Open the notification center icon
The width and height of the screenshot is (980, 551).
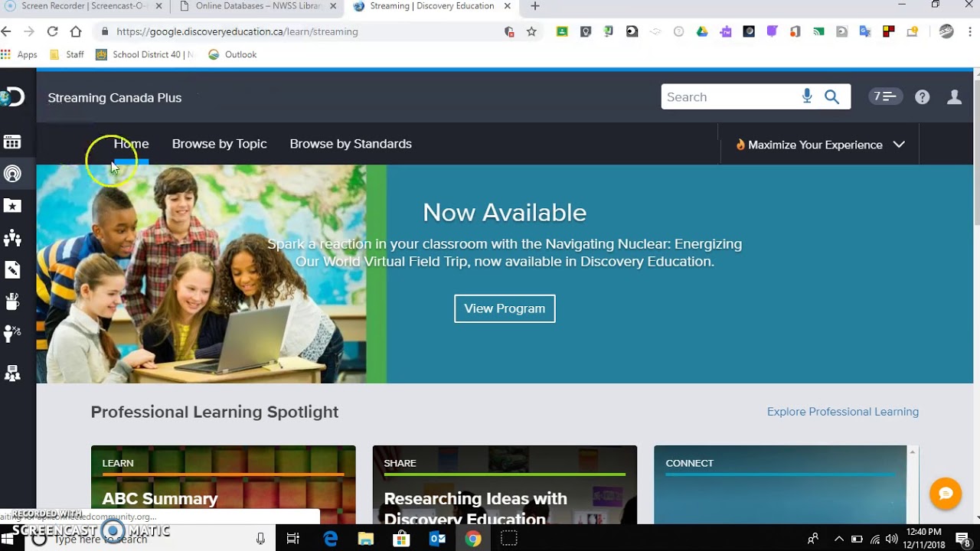click(963, 539)
